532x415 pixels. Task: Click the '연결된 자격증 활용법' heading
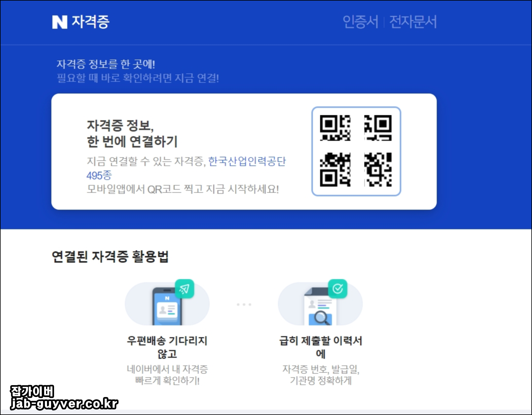(110, 256)
